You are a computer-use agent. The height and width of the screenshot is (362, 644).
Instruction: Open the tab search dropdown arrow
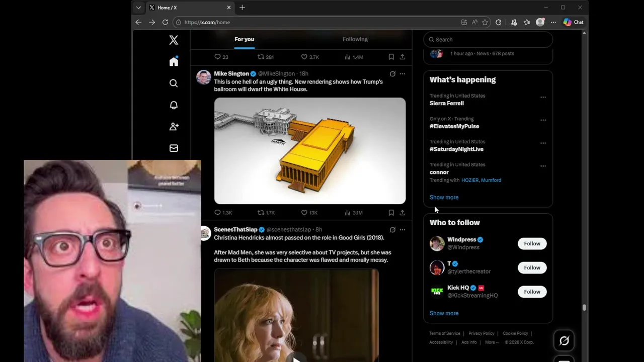(138, 8)
